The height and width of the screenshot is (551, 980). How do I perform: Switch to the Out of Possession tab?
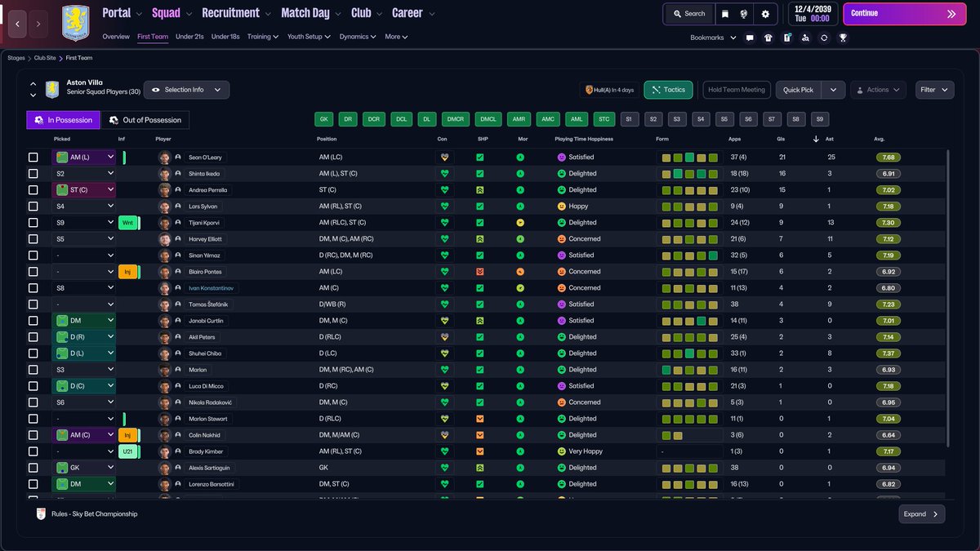pyautogui.click(x=145, y=120)
